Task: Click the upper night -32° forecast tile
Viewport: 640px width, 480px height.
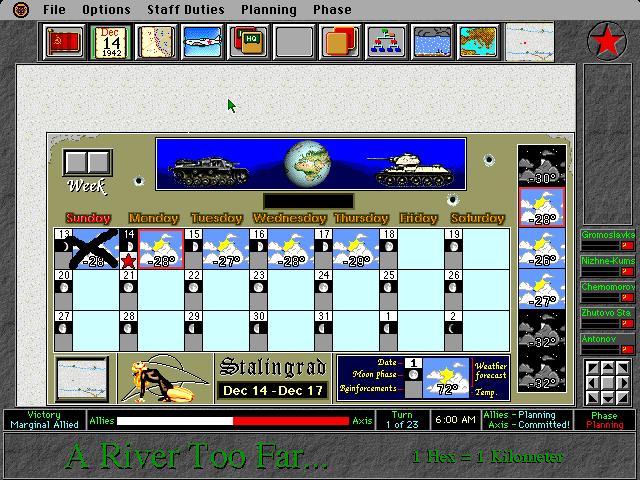Action: point(542,330)
